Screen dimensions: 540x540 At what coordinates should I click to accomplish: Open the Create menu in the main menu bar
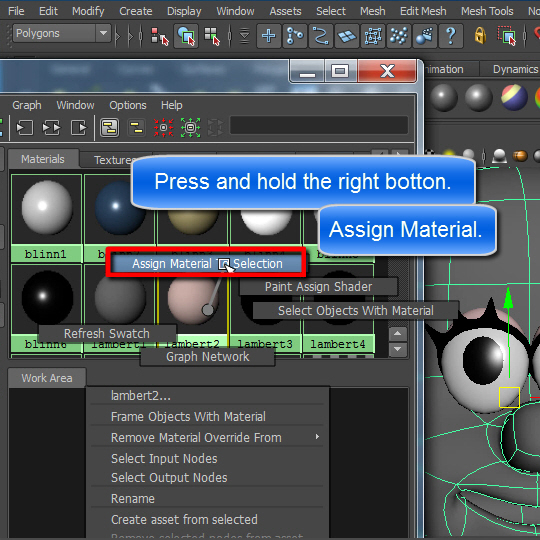pos(136,11)
